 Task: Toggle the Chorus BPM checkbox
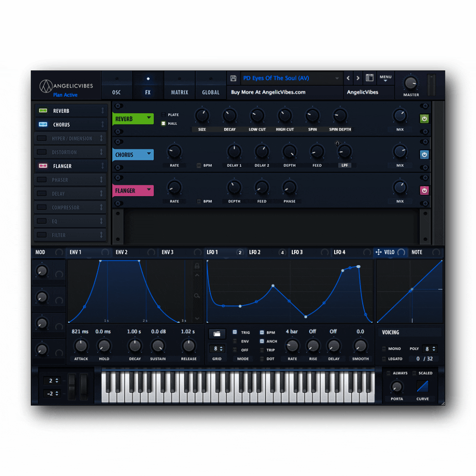point(199,166)
